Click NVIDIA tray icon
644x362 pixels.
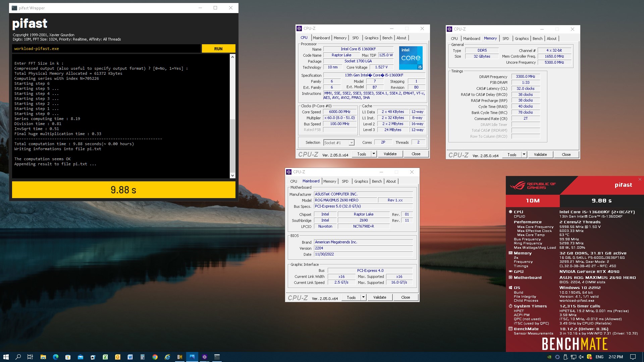[x=549, y=357]
